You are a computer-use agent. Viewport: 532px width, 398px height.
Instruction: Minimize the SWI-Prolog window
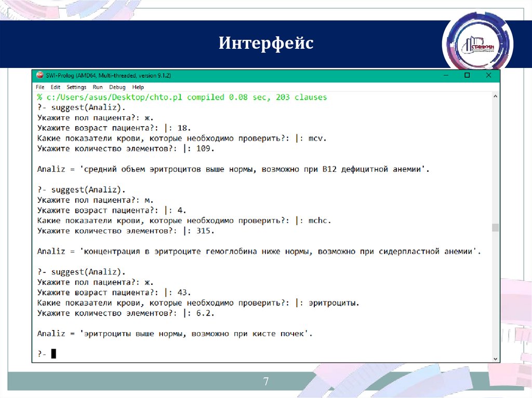click(446, 75)
